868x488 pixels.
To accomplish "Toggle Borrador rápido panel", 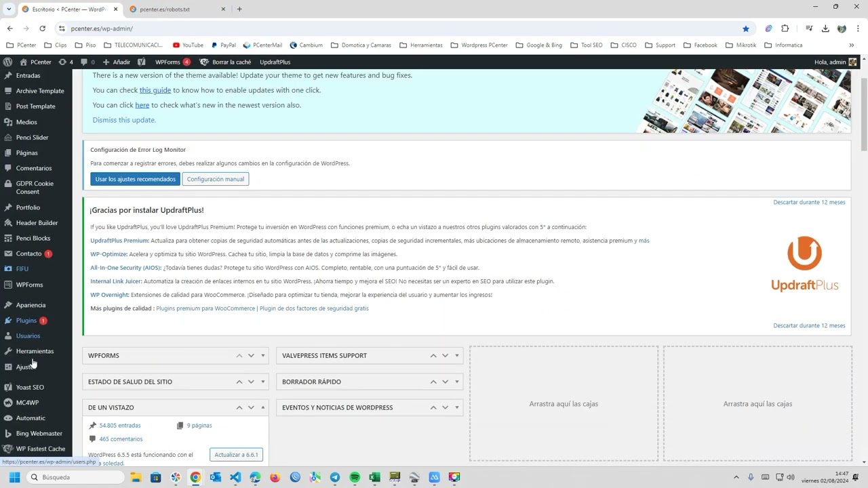I will coord(457,382).
